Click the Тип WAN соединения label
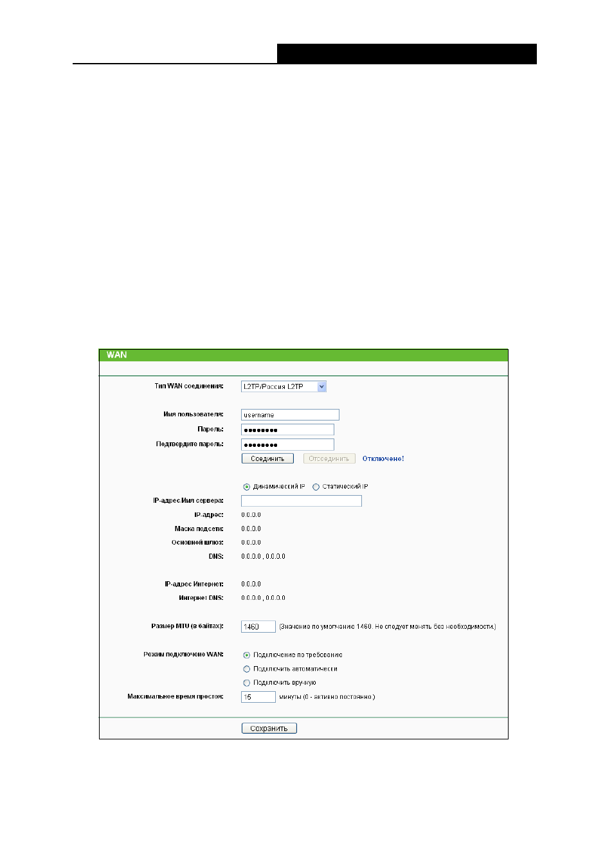 189,386
